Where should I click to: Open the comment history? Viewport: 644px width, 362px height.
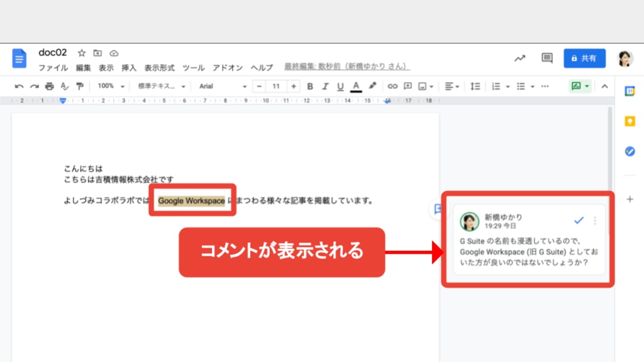(x=547, y=58)
